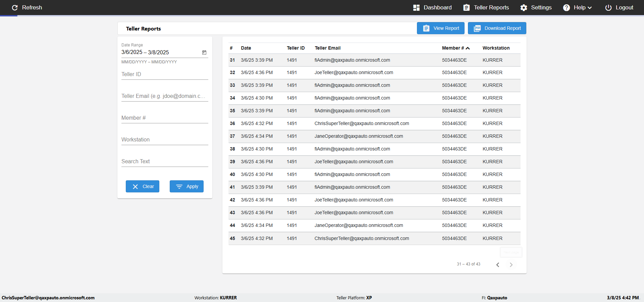
Task: Click KURRER workstation cell in row 45
Action: tap(492, 238)
